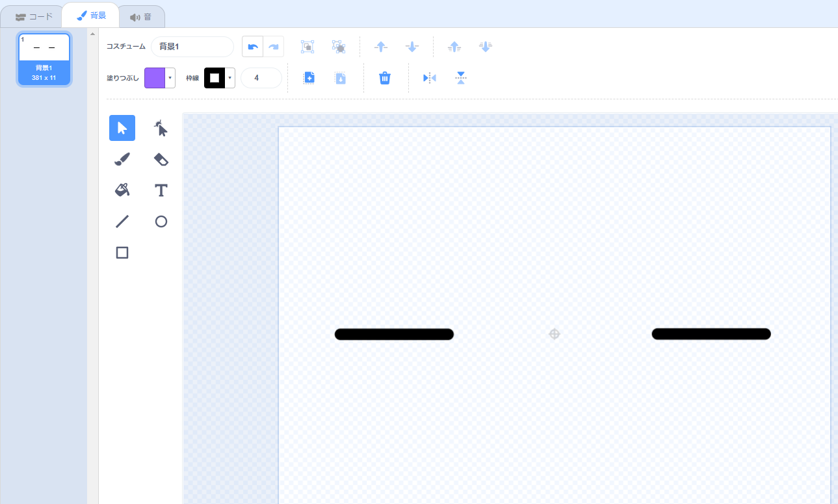Switch to the コード tab
The height and width of the screenshot is (504, 838).
click(x=34, y=17)
